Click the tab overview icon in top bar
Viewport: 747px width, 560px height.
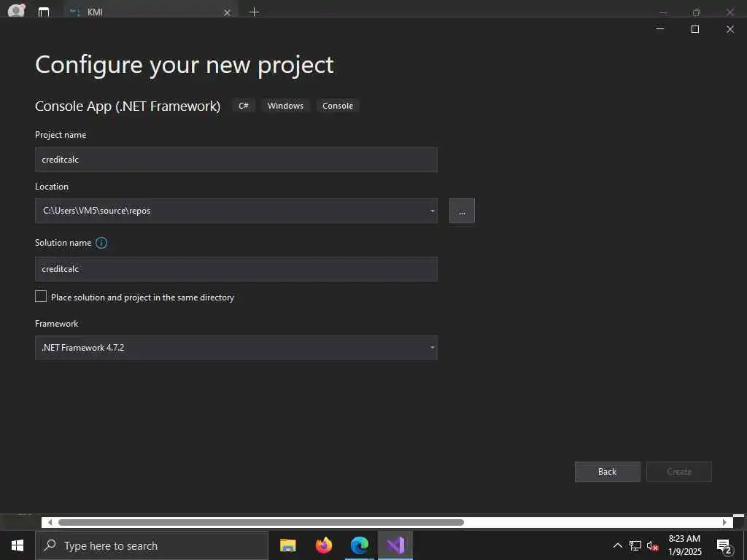(x=44, y=12)
